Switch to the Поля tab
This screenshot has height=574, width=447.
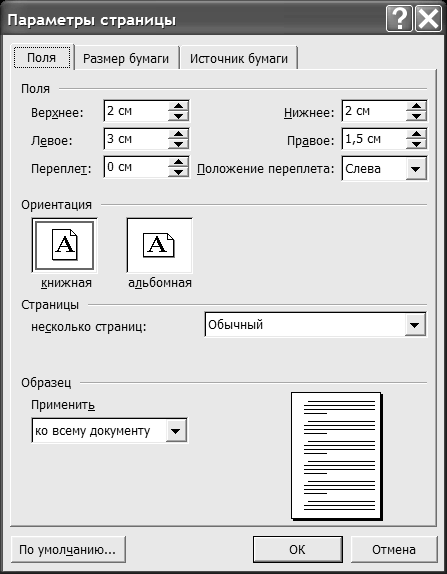tap(42, 57)
